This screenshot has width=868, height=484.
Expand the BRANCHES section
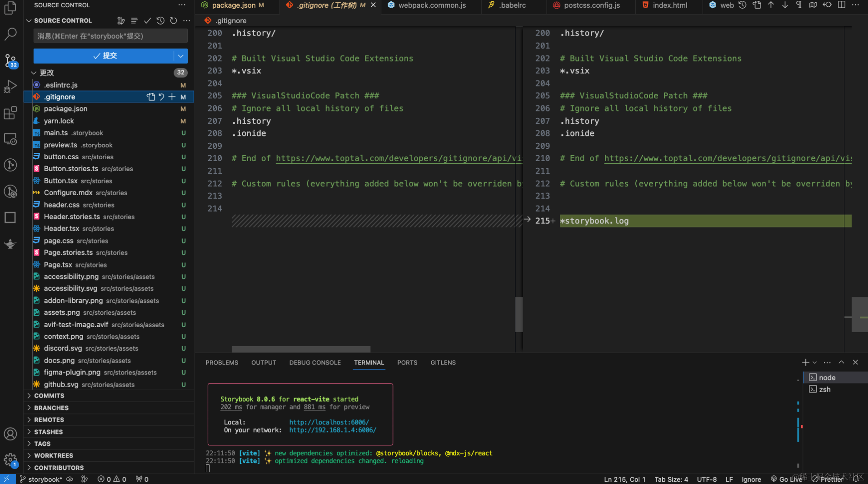pyautogui.click(x=51, y=408)
